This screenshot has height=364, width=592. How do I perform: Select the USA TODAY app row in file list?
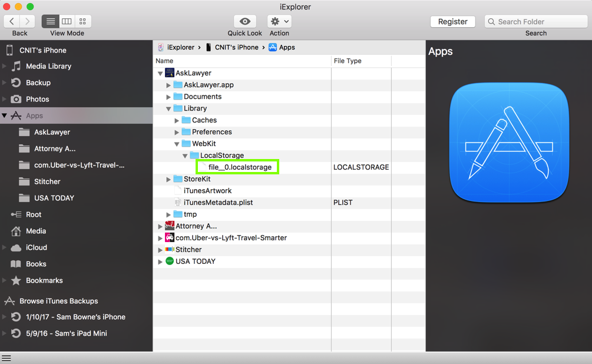point(289,262)
